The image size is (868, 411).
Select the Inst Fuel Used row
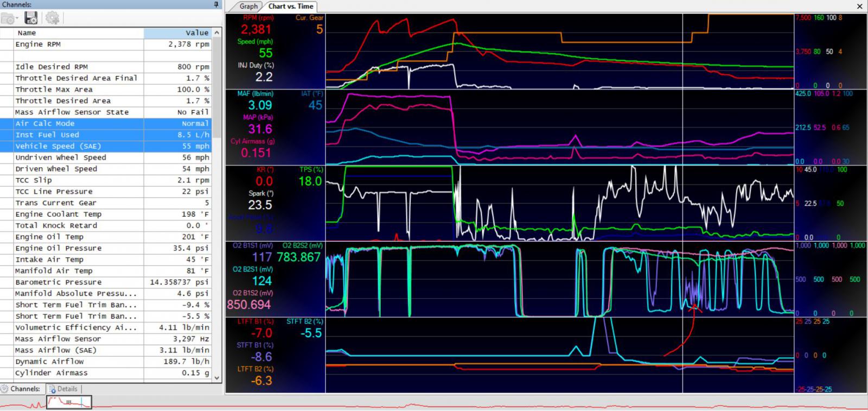point(106,135)
